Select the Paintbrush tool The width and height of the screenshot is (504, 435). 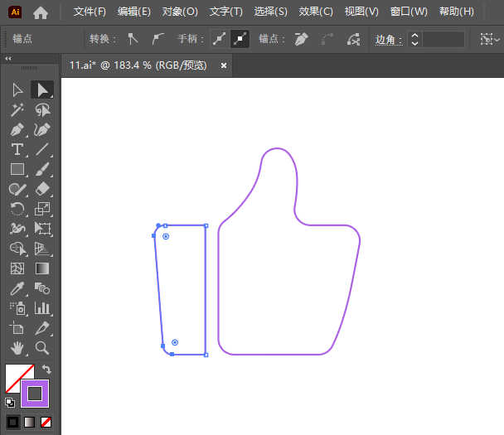42,169
